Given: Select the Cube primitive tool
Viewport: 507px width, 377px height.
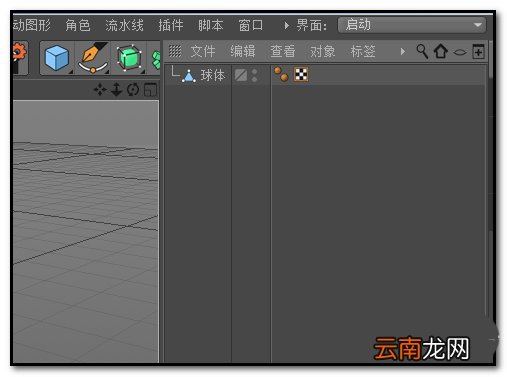Looking at the screenshot, I should [x=57, y=58].
